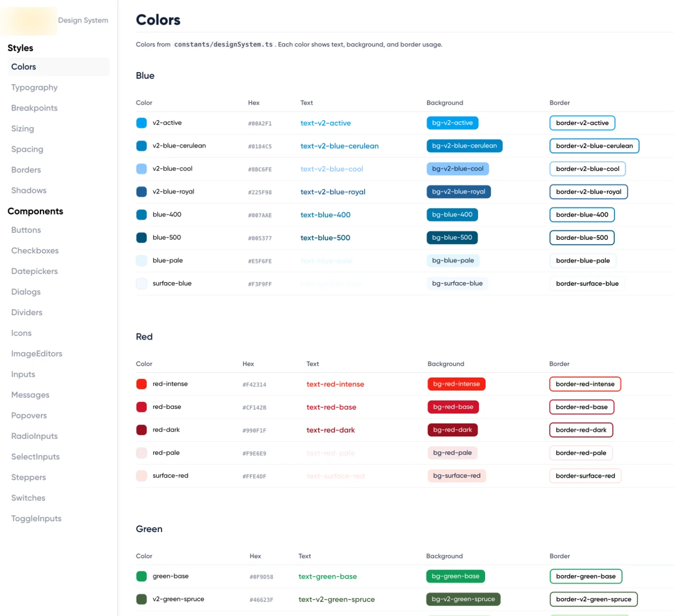Click the red-dark color swatch
Screen dimensions: 689x616
pos(141,430)
